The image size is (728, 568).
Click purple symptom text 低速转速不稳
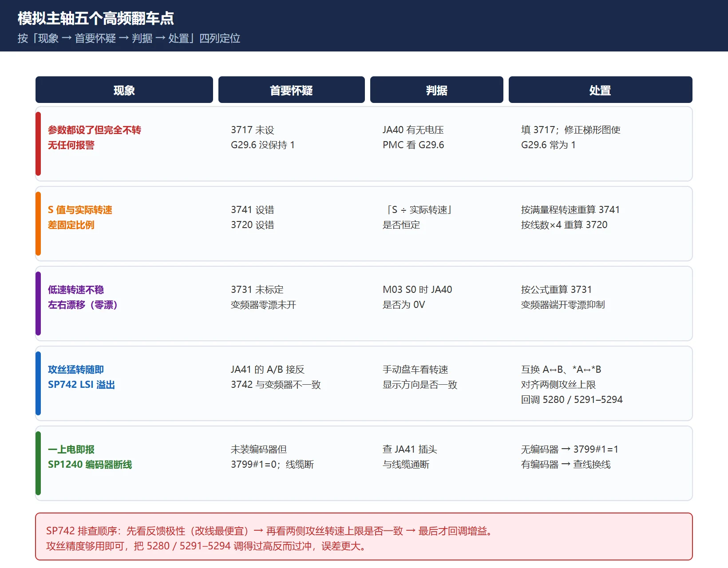(x=76, y=290)
